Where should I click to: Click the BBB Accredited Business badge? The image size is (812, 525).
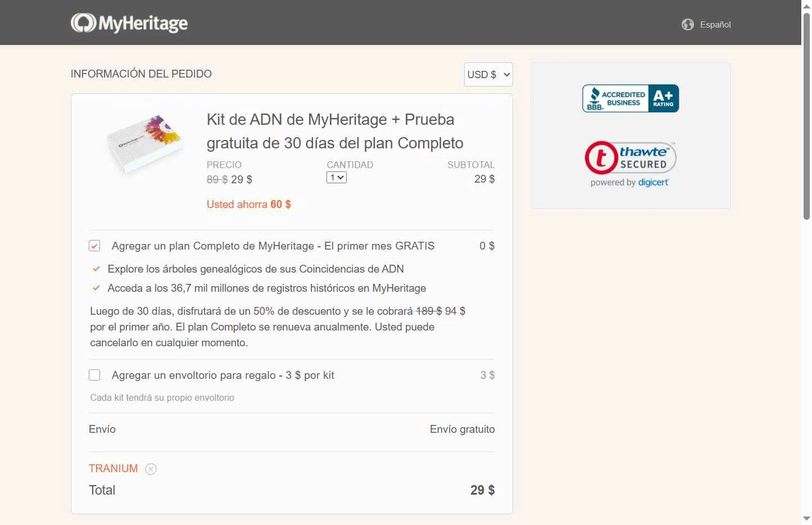click(630, 98)
